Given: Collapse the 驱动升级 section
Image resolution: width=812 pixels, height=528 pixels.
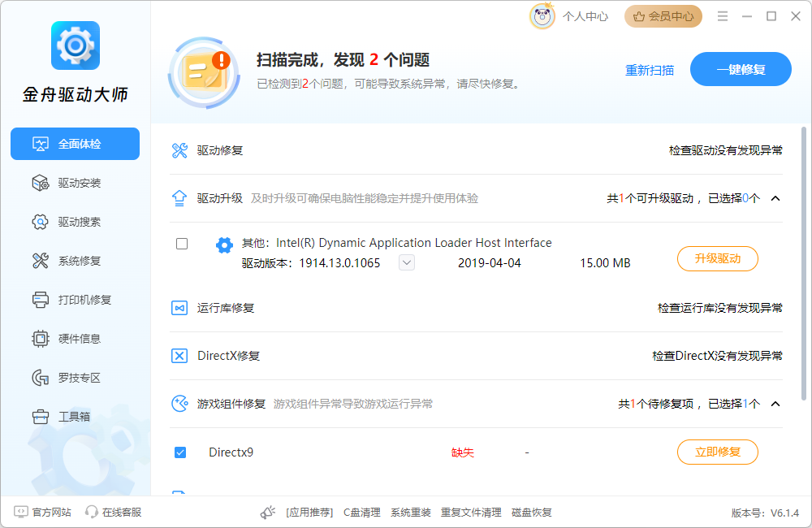Looking at the screenshot, I should click(x=775, y=197).
